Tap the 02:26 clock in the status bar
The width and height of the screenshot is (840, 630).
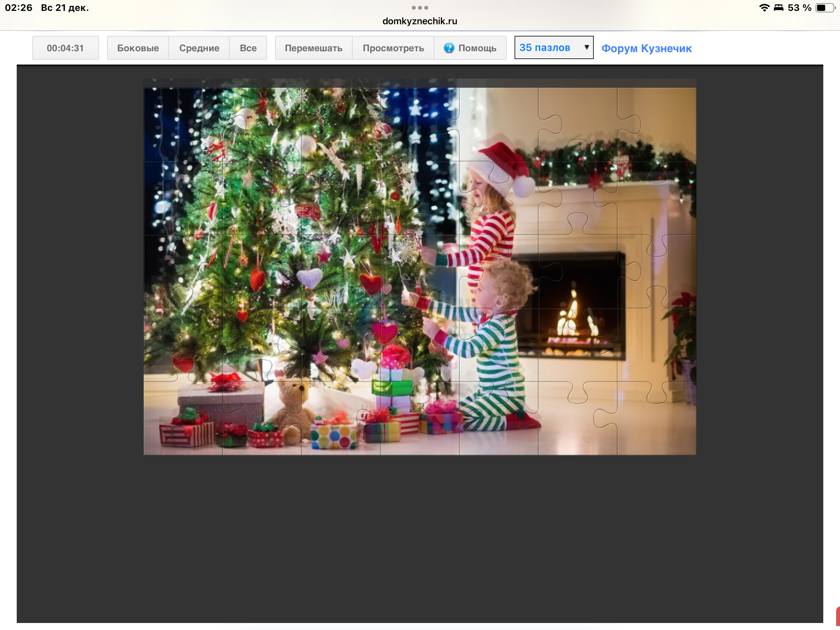(19, 8)
